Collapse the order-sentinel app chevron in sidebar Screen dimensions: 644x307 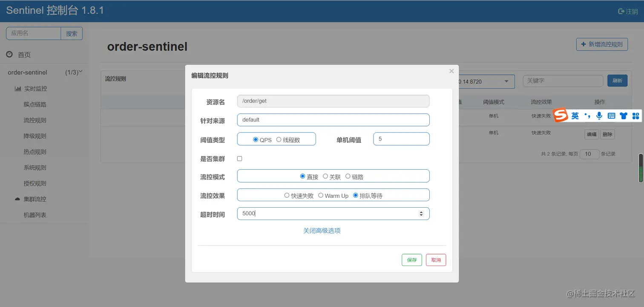point(80,72)
